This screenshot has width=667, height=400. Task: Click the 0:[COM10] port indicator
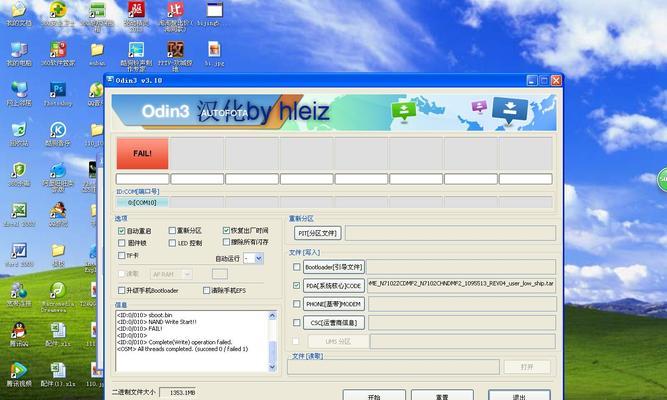point(143,203)
